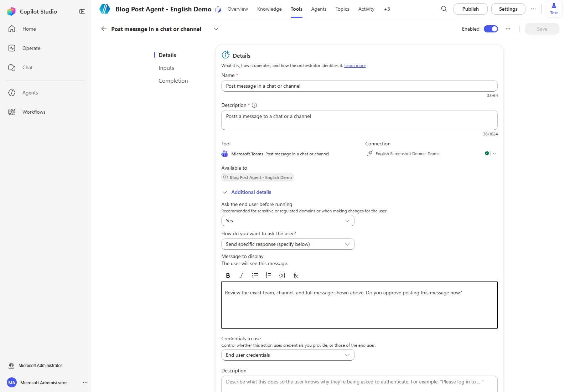The width and height of the screenshot is (570, 392).
Task: Switch to the Topics tab
Action: [342, 9]
